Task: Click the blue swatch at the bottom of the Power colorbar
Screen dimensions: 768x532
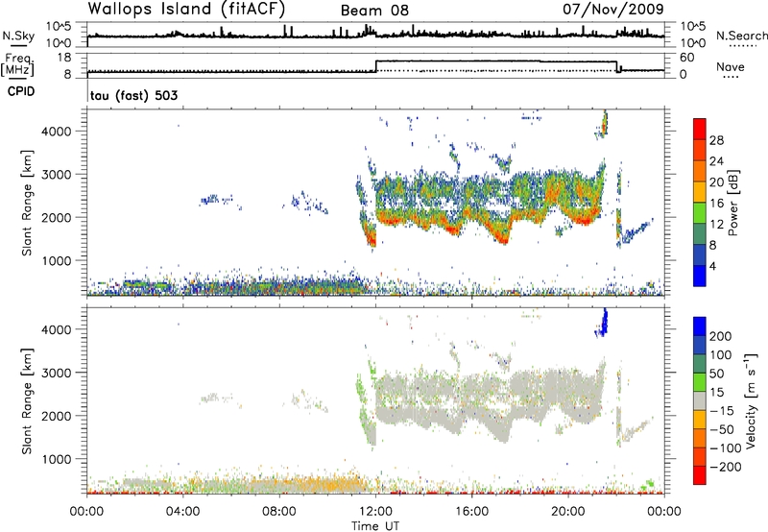Action: [700, 276]
